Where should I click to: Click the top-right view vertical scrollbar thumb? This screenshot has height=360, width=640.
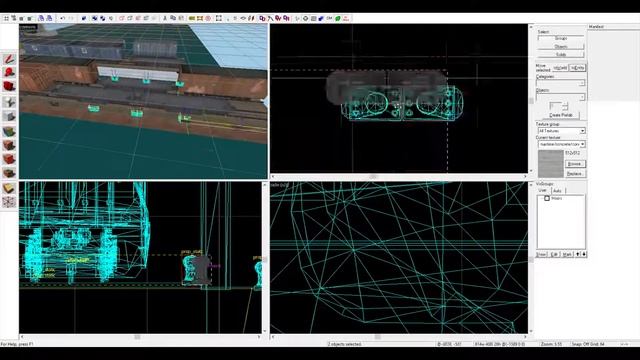click(x=531, y=101)
